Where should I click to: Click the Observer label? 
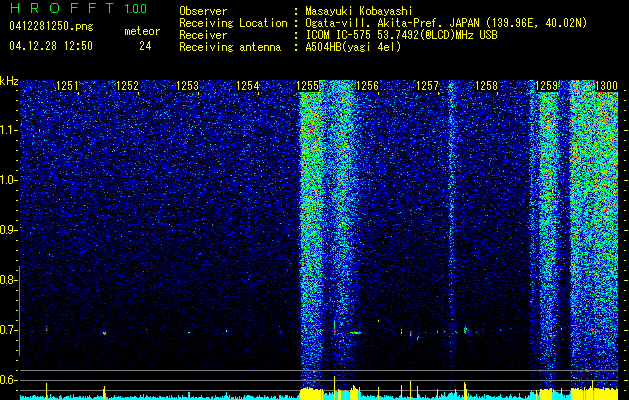tap(203, 11)
